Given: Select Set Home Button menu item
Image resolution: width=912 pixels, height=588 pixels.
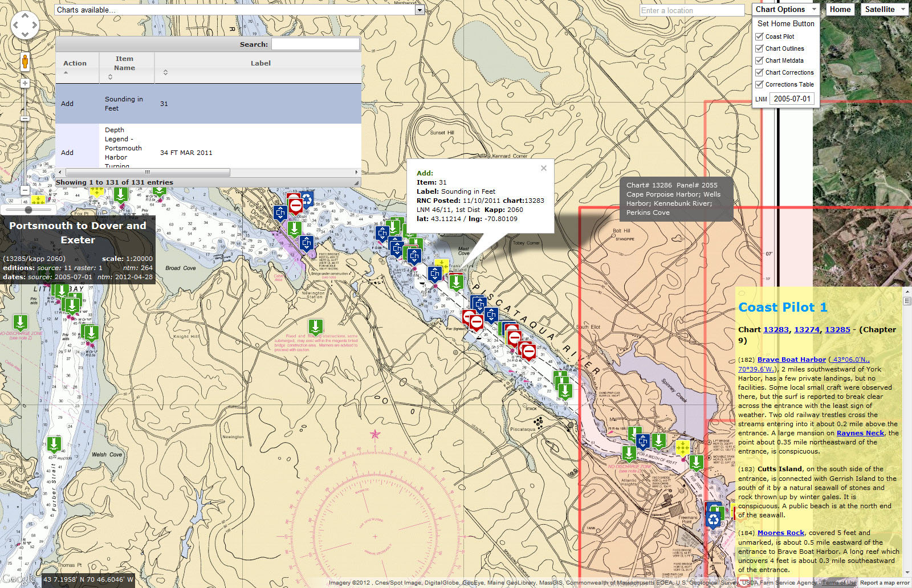Looking at the screenshot, I should [785, 23].
